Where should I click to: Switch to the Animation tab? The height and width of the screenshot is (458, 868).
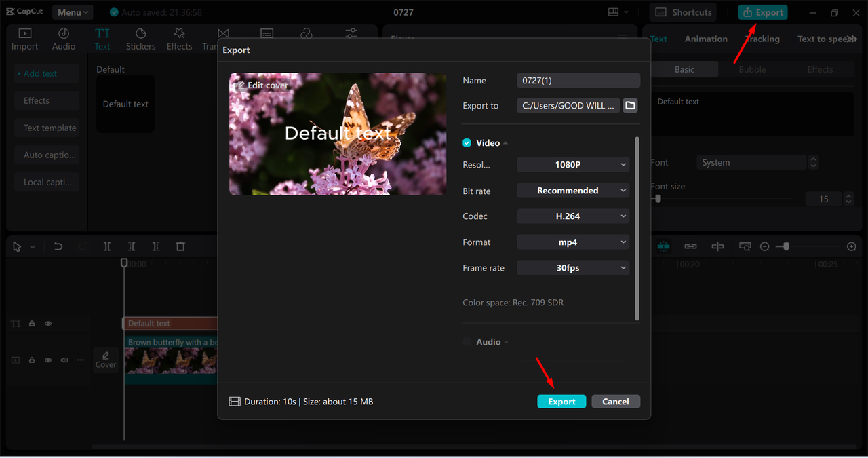(706, 39)
